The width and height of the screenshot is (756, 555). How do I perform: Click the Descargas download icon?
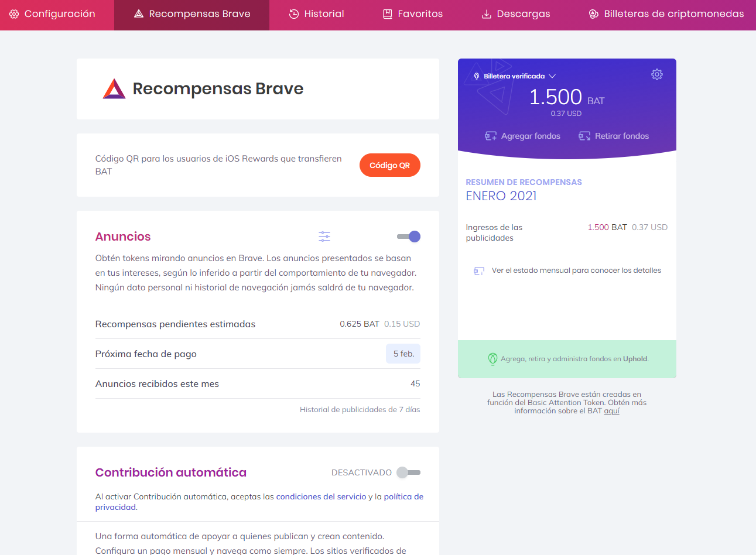pyautogui.click(x=487, y=14)
